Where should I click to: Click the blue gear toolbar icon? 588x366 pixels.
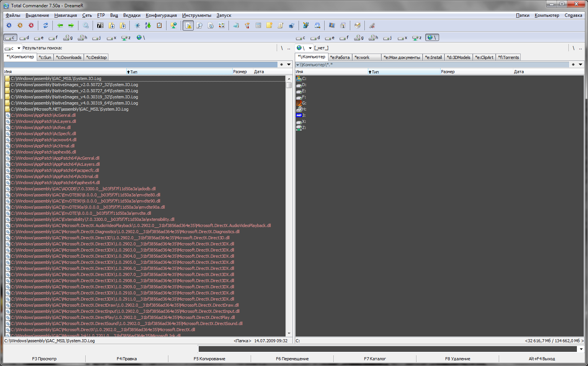pos(9,25)
